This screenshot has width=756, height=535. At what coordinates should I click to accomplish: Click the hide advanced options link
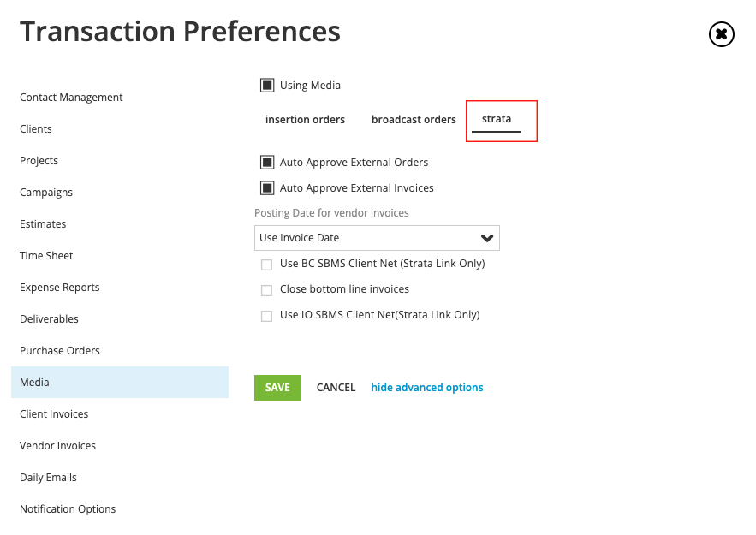(427, 388)
